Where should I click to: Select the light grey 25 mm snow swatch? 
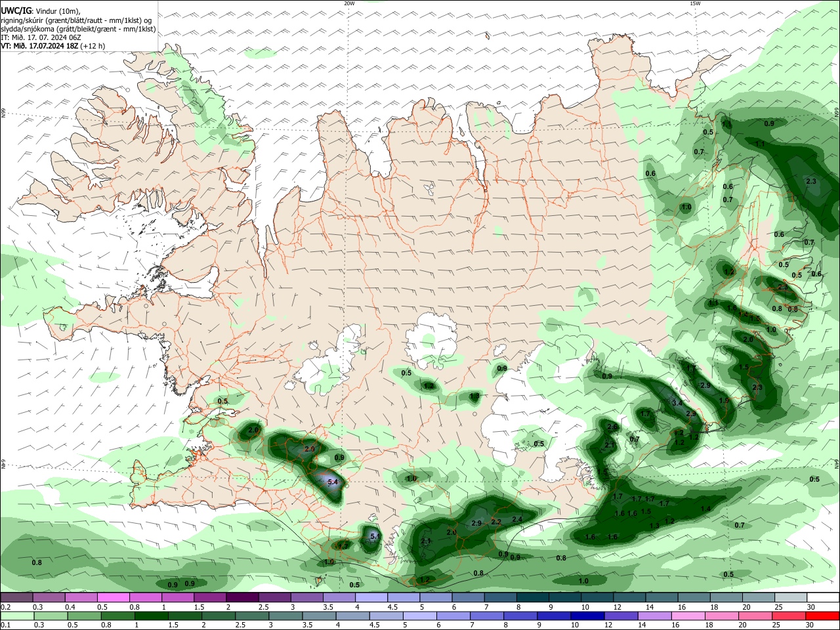pyautogui.click(x=789, y=598)
